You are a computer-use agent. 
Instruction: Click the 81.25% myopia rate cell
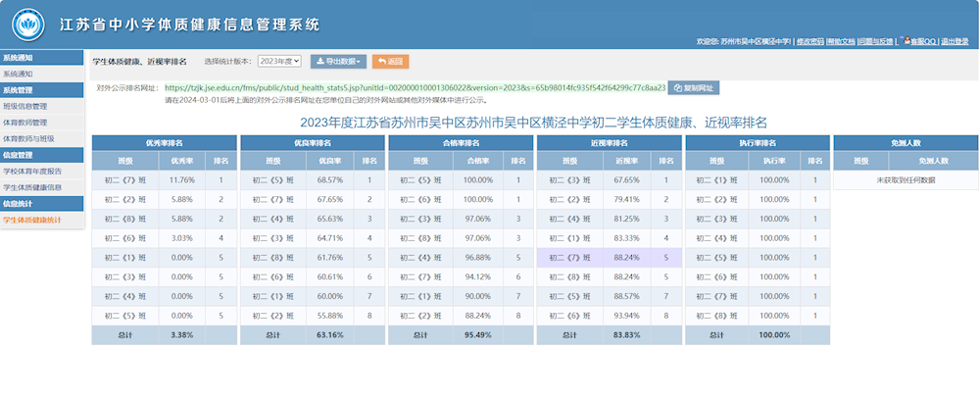click(627, 219)
